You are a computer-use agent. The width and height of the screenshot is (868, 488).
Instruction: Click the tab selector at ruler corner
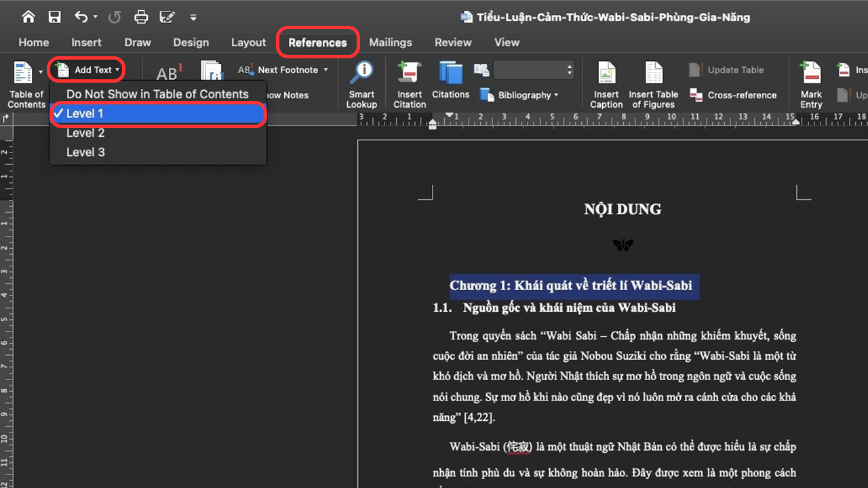(x=6, y=118)
